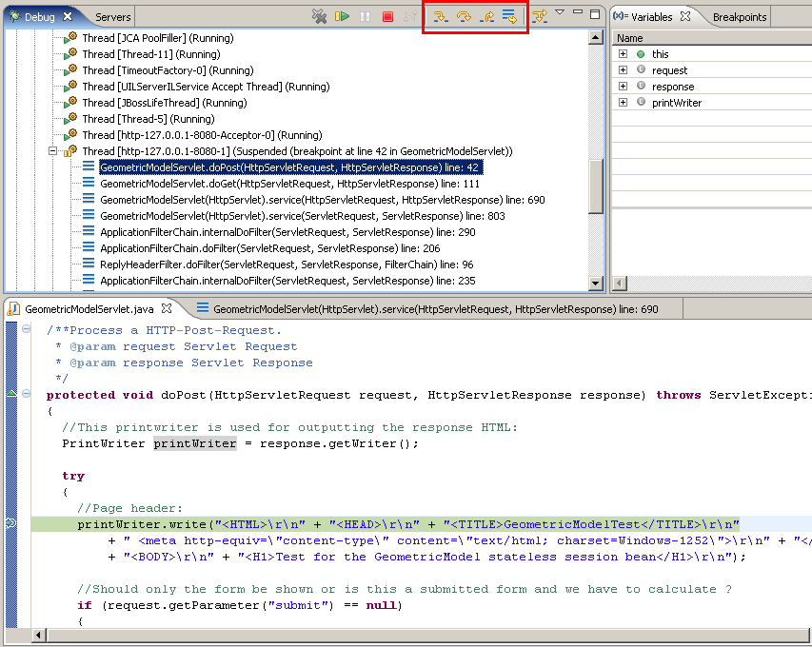
Task: Click Drop to Frame icon
Action: click(x=509, y=16)
